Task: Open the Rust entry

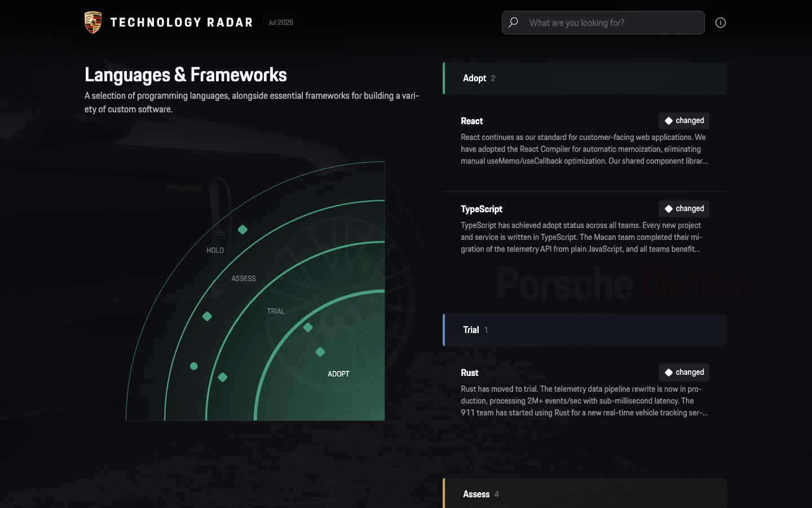Action: (x=585, y=393)
